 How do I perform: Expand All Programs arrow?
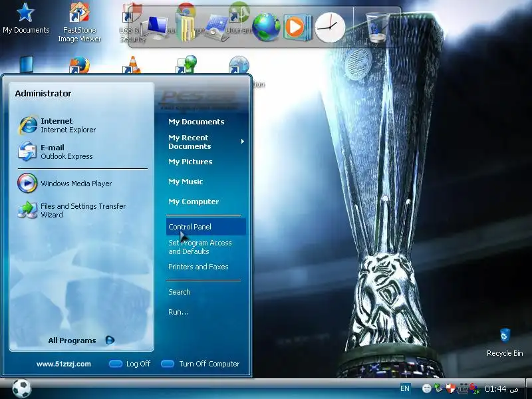110,340
